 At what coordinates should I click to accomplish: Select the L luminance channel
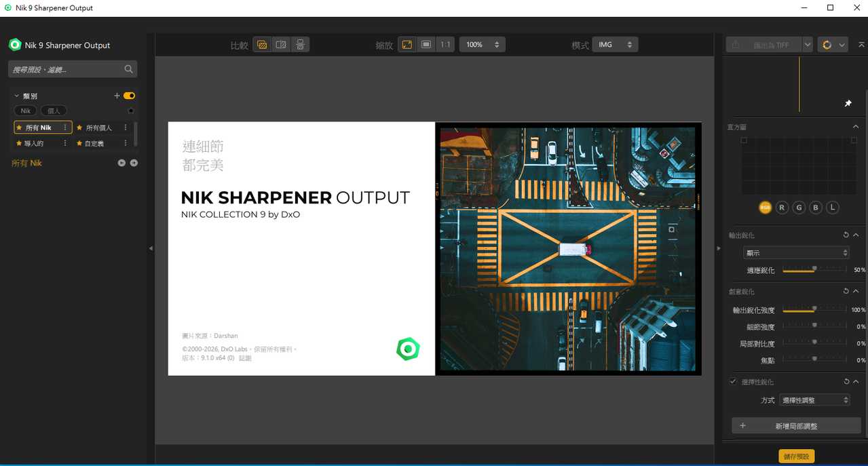pyautogui.click(x=833, y=208)
